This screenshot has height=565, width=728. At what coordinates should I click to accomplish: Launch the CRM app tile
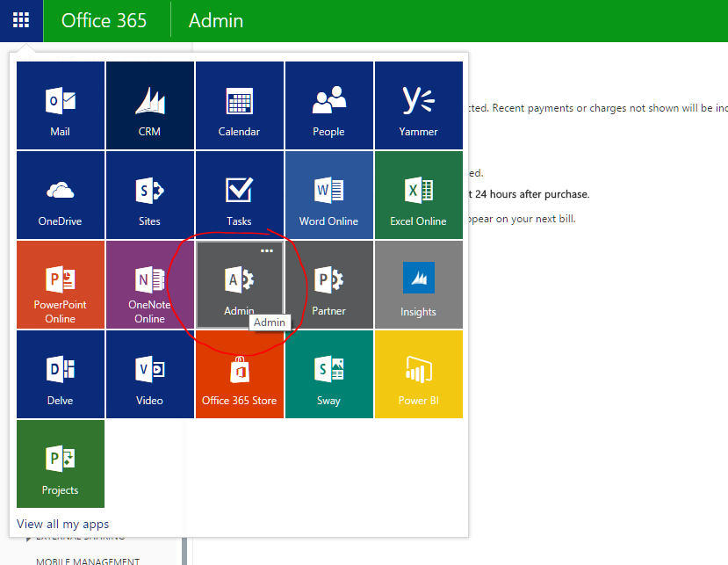pos(149,105)
